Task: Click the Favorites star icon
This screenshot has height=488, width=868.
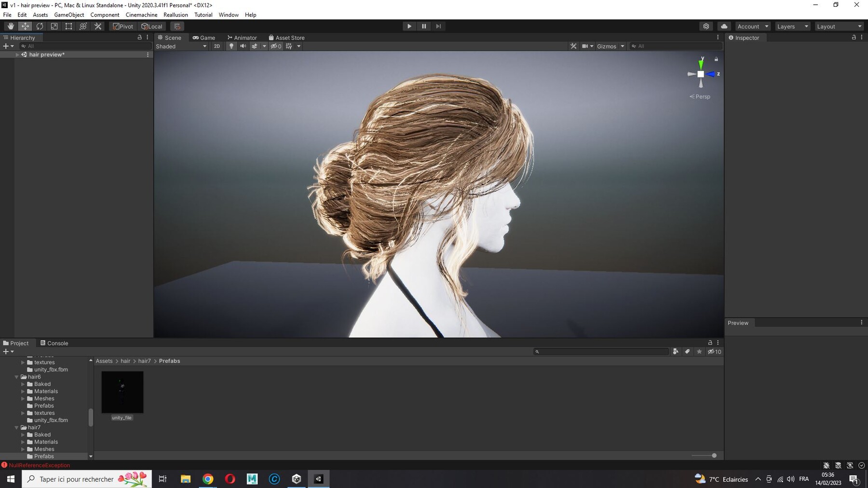Action: pos(699,352)
